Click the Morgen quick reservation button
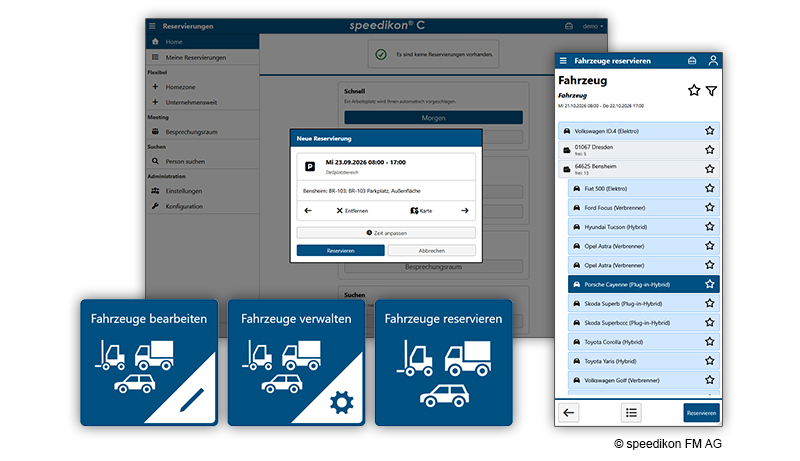This screenshot has width=800, height=461. pyautogui.click(x=433, y=118)
